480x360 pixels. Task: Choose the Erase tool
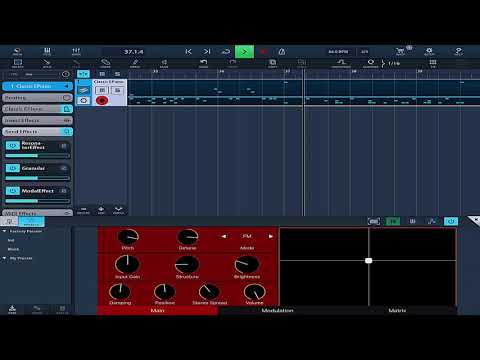click(105, 63)
